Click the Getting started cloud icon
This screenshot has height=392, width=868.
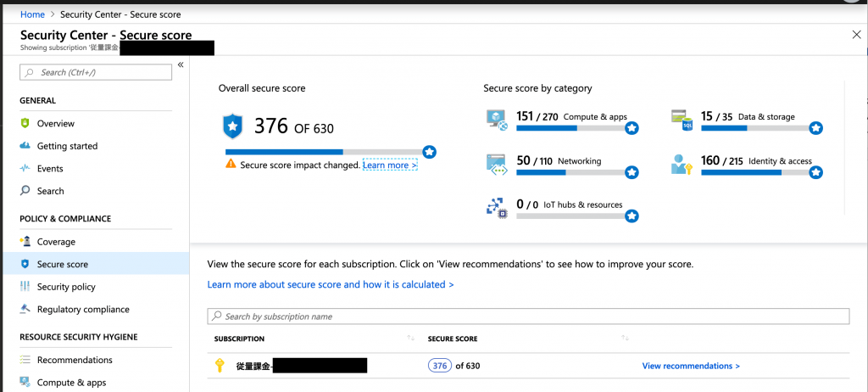pyautogui.click(x=25, y=146)
